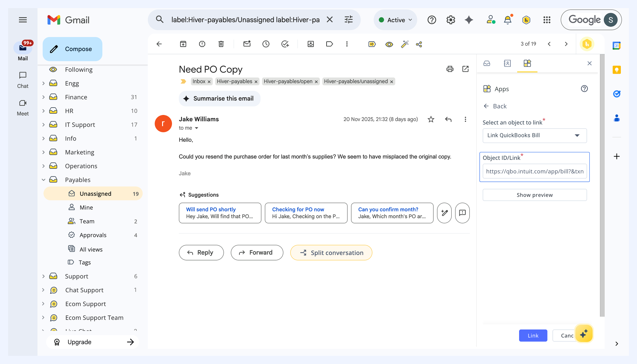This screenshot has height=364, width=637.
Task: Reply using arrow icon beside star
Action: pos(448,119)
